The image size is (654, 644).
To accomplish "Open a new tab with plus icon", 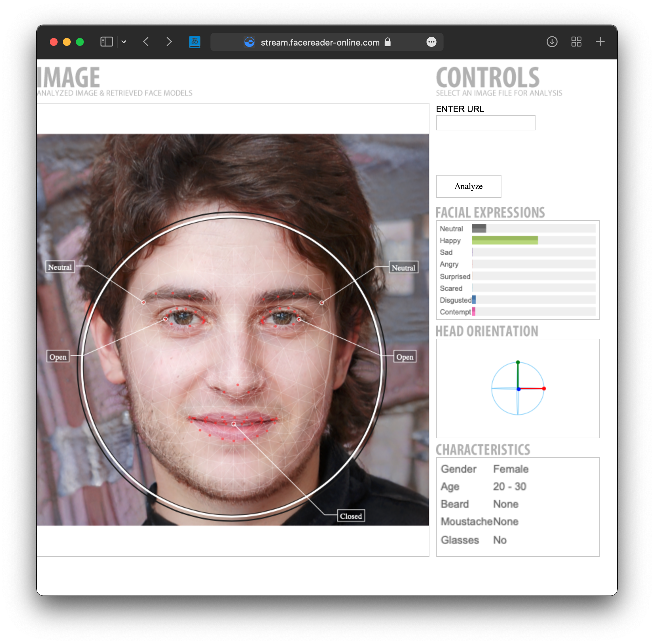I will point(600,42).
